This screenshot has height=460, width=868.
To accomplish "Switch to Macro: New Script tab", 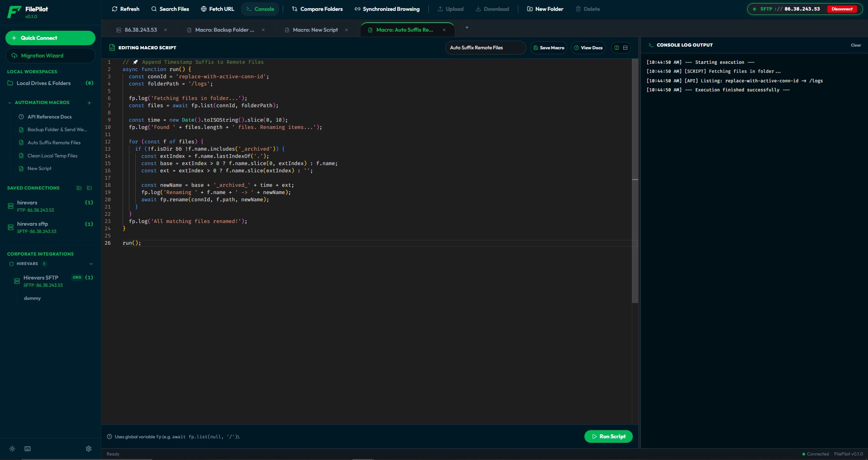I will coord(315,30).
